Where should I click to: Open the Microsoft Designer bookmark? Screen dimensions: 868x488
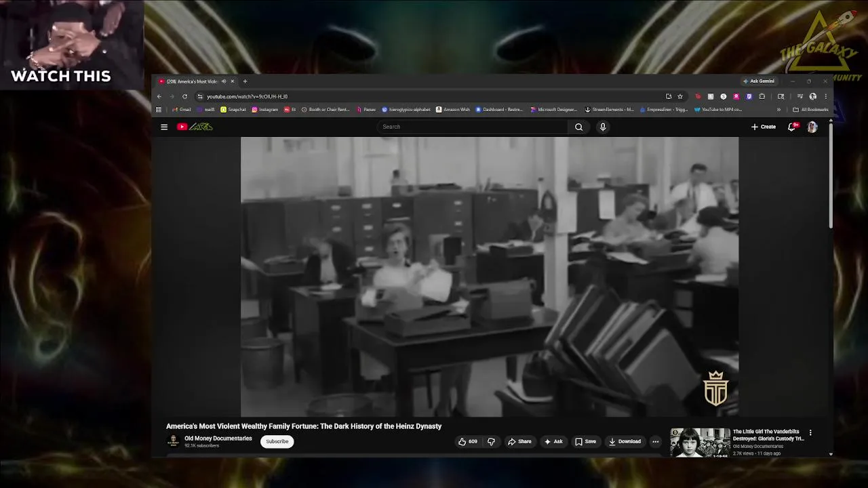pos(554,109)
